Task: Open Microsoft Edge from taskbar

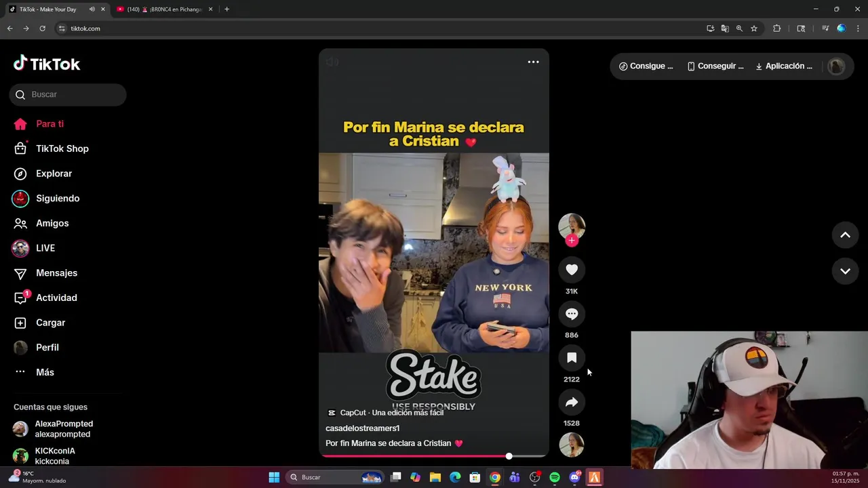Action: click(455, 477)
